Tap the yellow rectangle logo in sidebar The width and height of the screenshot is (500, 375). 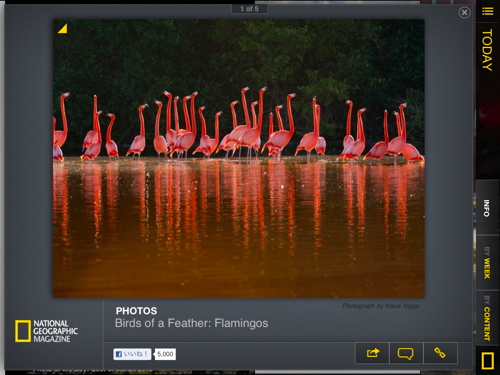pyautogui.click(x=487, y=361)
